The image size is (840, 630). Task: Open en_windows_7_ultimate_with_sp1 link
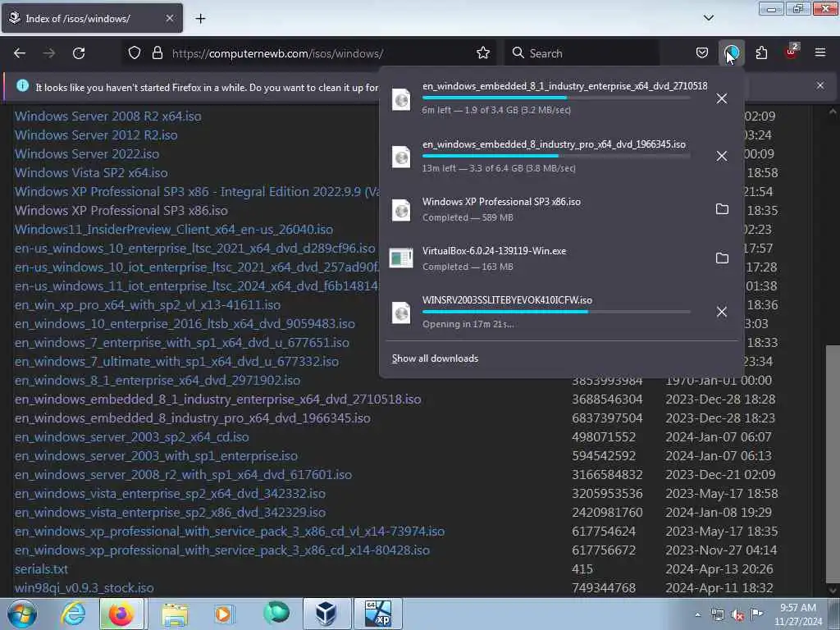[x=176, y=362]
